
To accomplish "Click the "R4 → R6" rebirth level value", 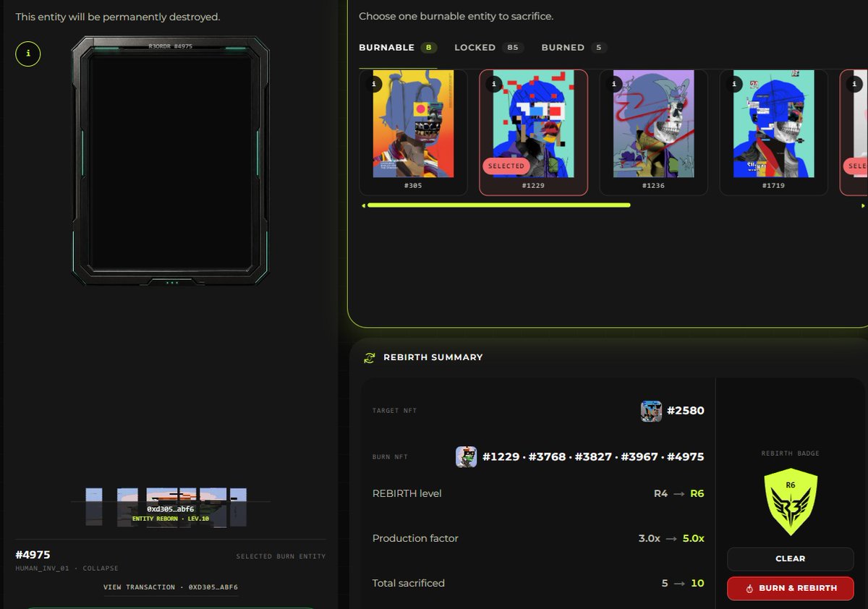I will 678,493.
